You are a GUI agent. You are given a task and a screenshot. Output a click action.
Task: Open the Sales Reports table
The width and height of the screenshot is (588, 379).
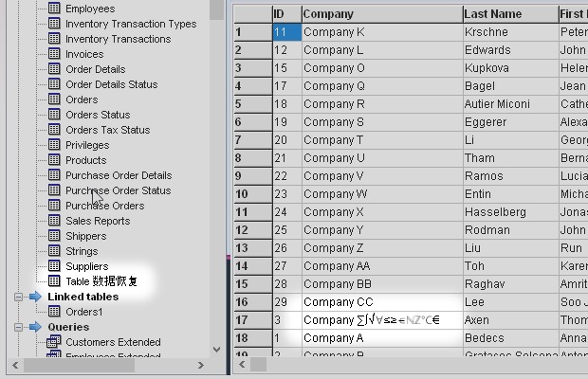98,221
